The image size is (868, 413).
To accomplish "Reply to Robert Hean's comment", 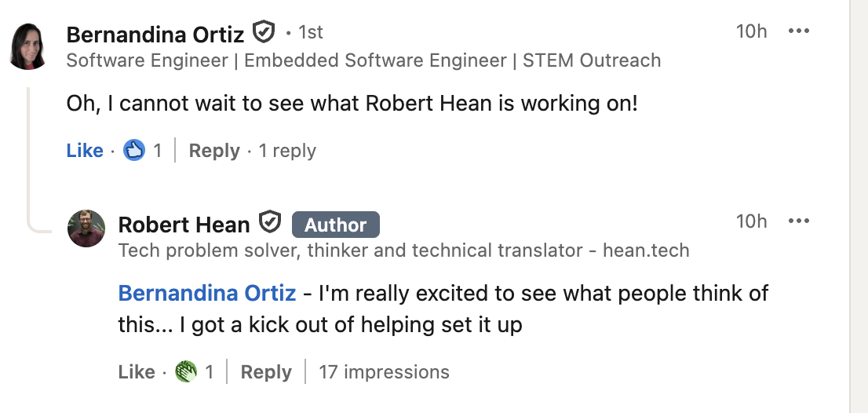I will [x=266, y=372].
